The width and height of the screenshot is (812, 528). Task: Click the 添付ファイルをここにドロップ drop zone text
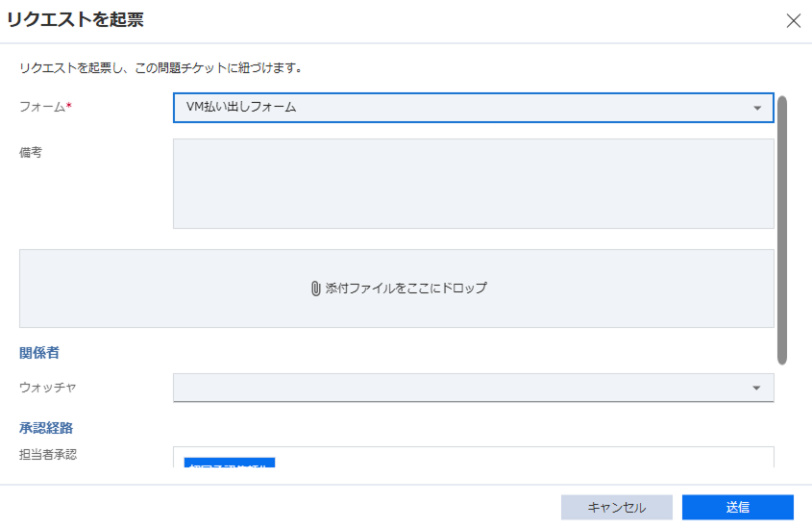coord(406,289)
